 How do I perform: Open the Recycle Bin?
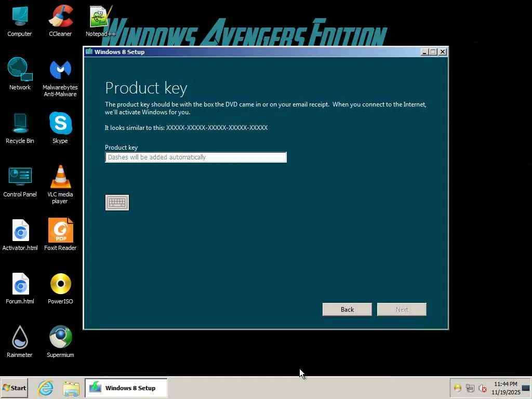click(20, 128)
